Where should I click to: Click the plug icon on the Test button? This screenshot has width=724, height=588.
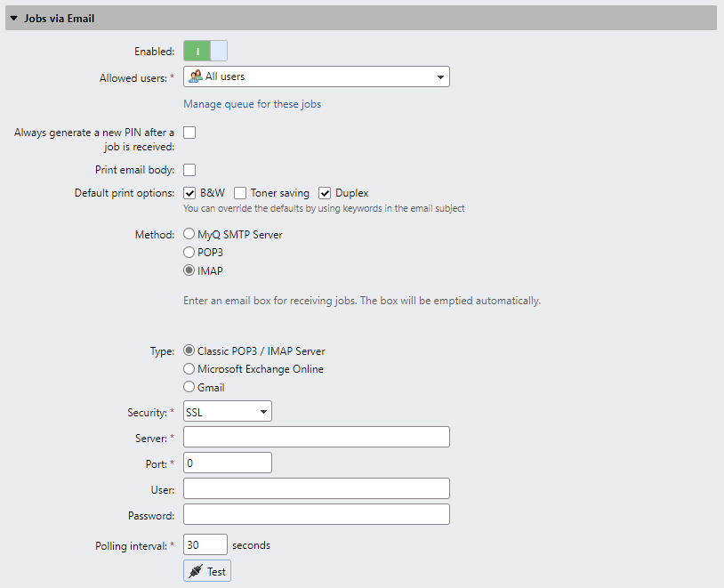tap(196, 570)
